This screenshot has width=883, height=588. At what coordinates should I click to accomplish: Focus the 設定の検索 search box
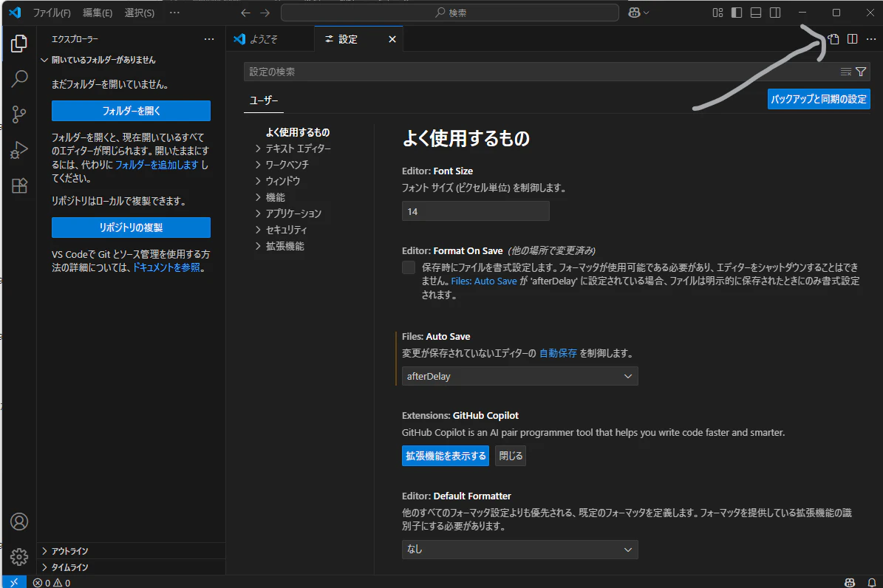541,72
